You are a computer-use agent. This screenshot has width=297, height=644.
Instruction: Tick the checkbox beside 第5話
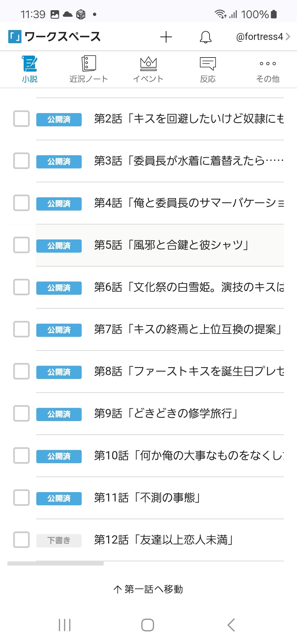(21, 245)
